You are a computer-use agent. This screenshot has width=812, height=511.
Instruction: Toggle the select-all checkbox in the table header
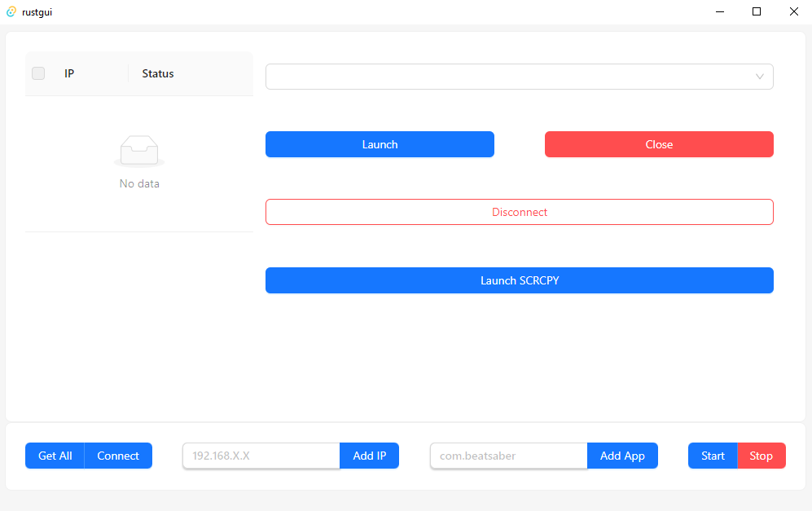(37, 73)
